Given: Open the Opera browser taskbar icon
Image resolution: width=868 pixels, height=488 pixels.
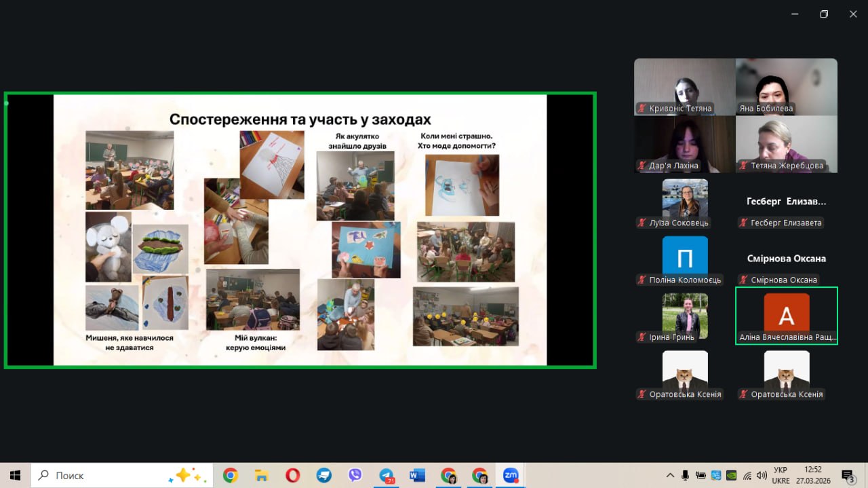Looking at the screenshot, I should [x=293, y=475].
